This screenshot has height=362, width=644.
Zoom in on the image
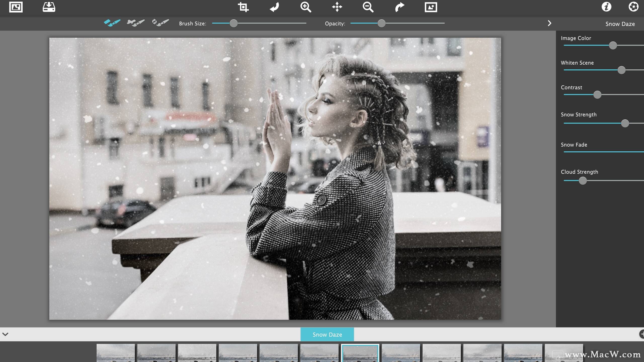(306, 7)
